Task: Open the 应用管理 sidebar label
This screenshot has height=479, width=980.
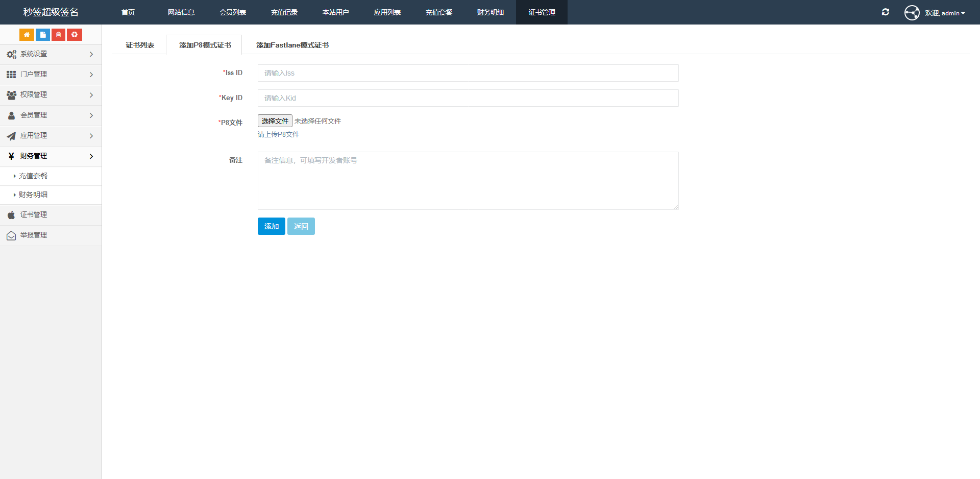Action: [34, 136]
